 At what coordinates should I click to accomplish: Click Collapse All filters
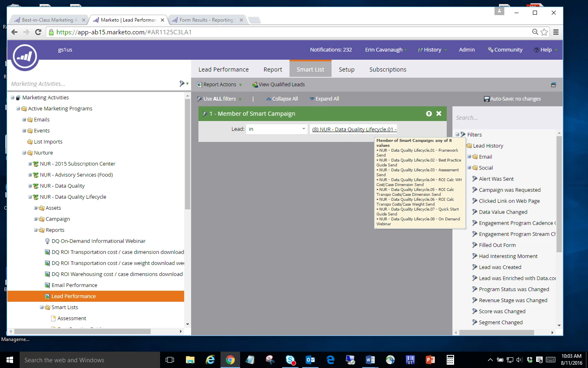[x=282, y=99]
